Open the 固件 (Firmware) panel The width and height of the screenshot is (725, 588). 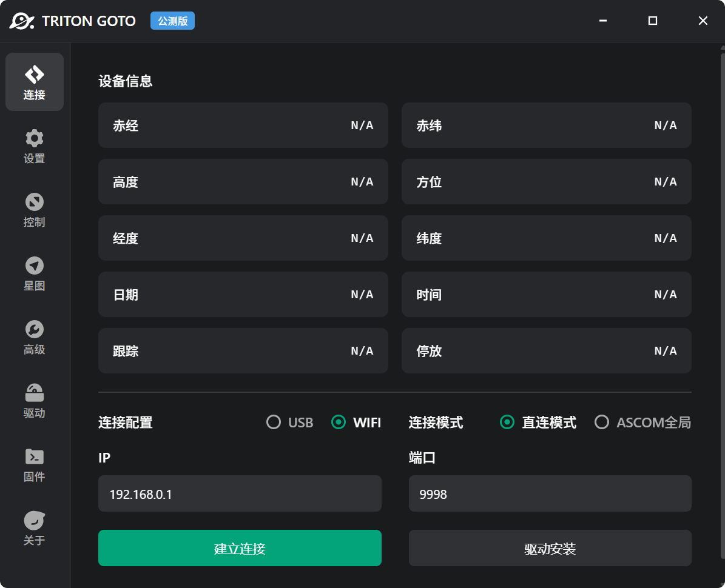point(35,465)
